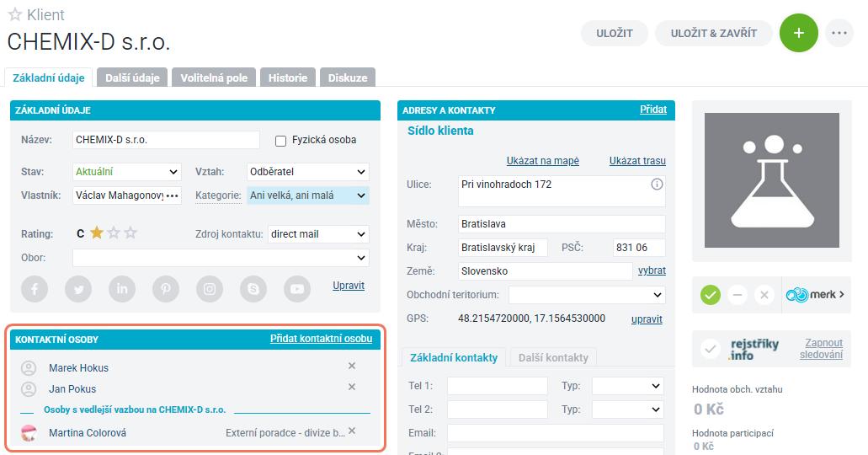Open the LinkedIn social profile icon
This screenshot has width=868, height=455.
[x=122, y=289]
